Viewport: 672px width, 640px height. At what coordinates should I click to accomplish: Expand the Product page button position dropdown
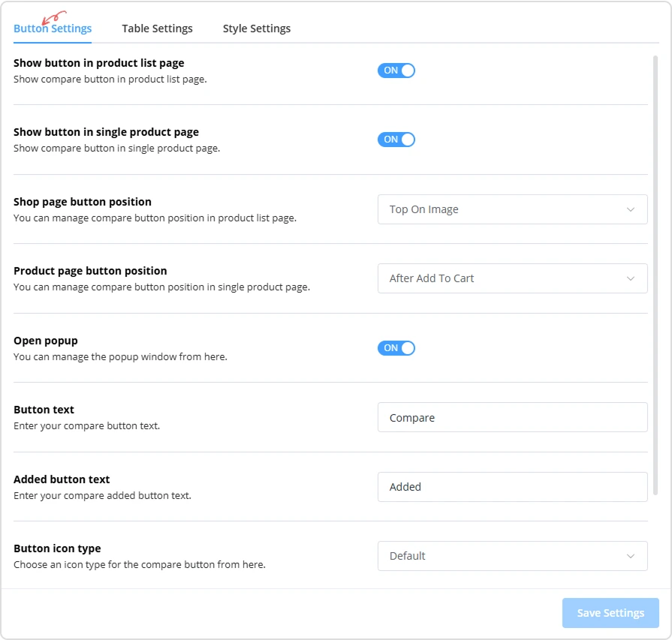[x=513, y=278]
